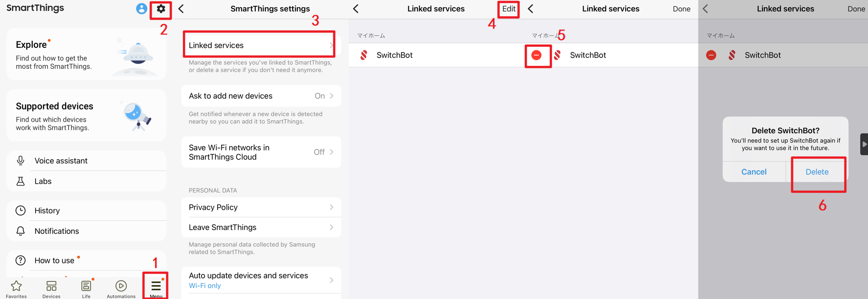Select the SwitchBot service icon
This screenshot has height=299, width=868.
click(x=364, y=55)
